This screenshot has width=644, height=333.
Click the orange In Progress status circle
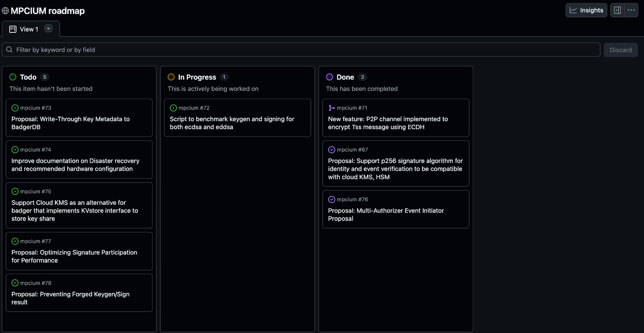click(x=171, y=77)
